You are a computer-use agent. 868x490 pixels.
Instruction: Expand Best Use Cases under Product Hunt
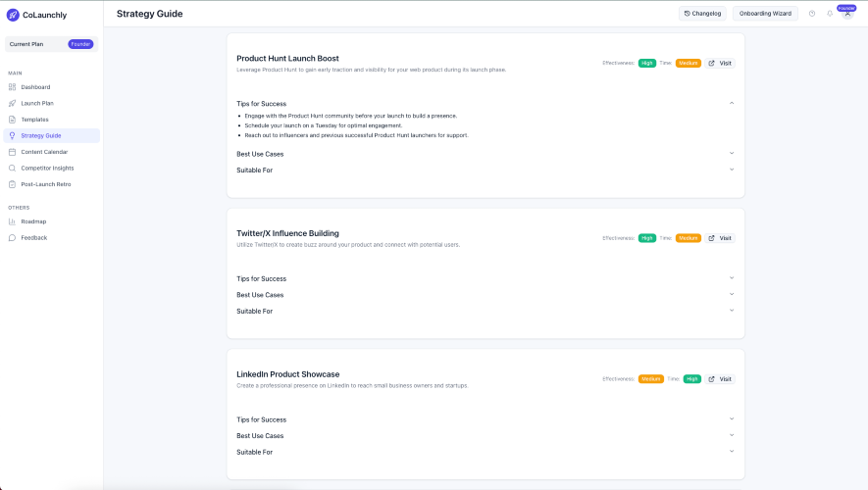732,154
